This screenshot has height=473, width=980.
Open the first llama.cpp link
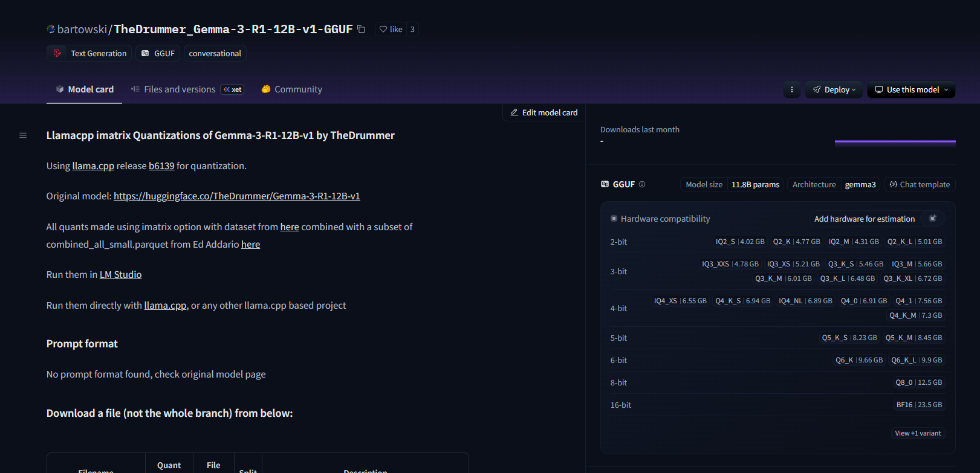pyautogui.click(x=93, y=166)
